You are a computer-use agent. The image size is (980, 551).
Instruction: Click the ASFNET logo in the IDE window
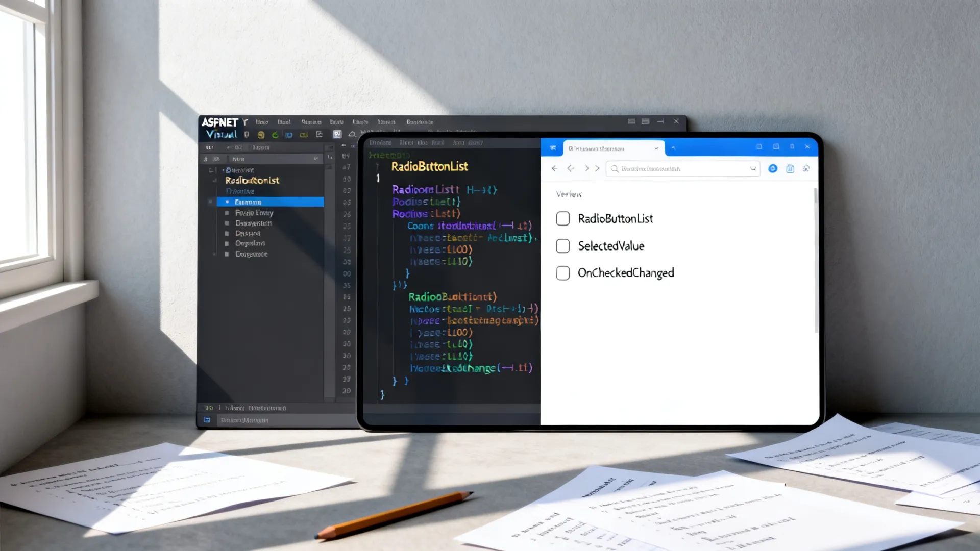click(219, 122)
